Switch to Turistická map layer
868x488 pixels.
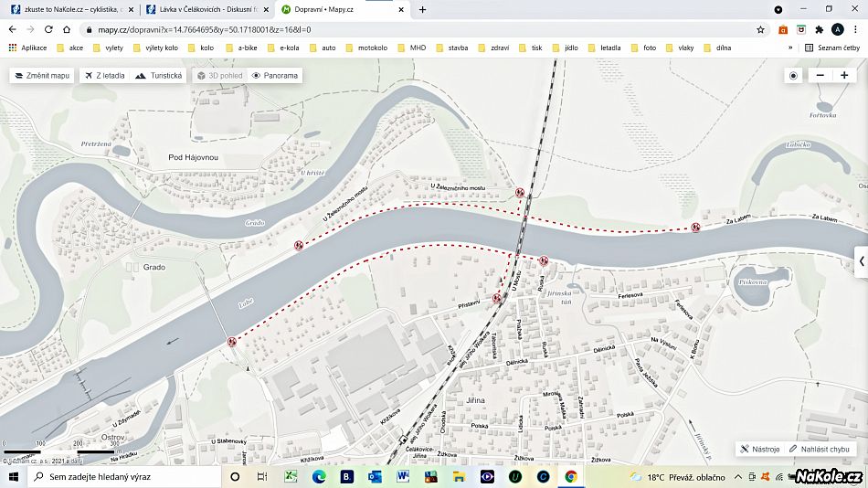pos(158,76)
